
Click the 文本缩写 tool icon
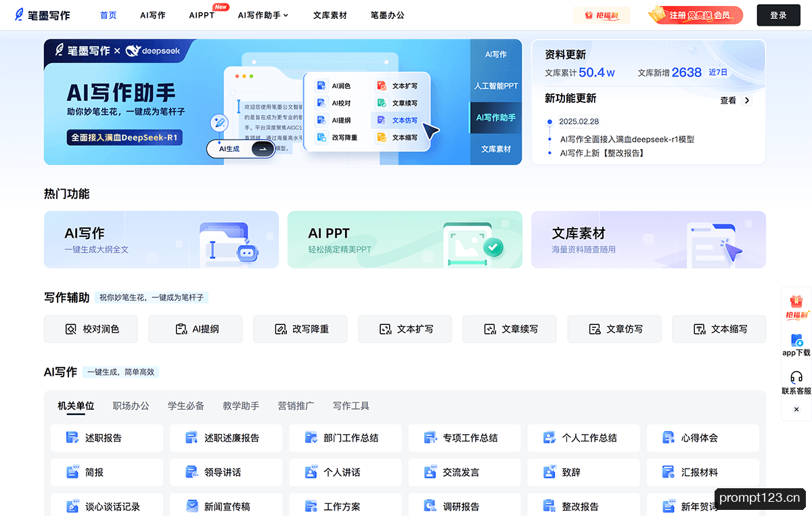point(700,329)
